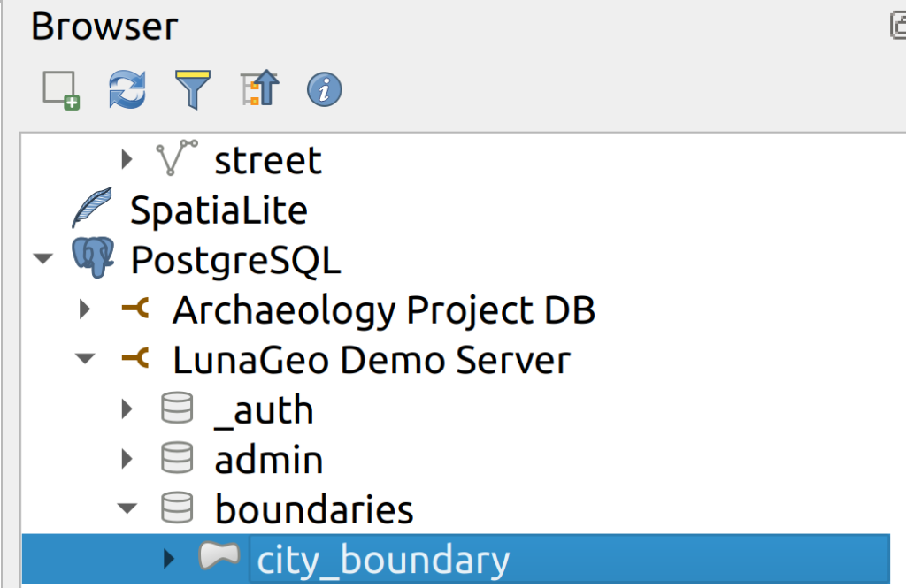Collapse the boundaries schema
The width and height of the screenshot is (906, 588).
pyautogui.click(x=127, y=509)
